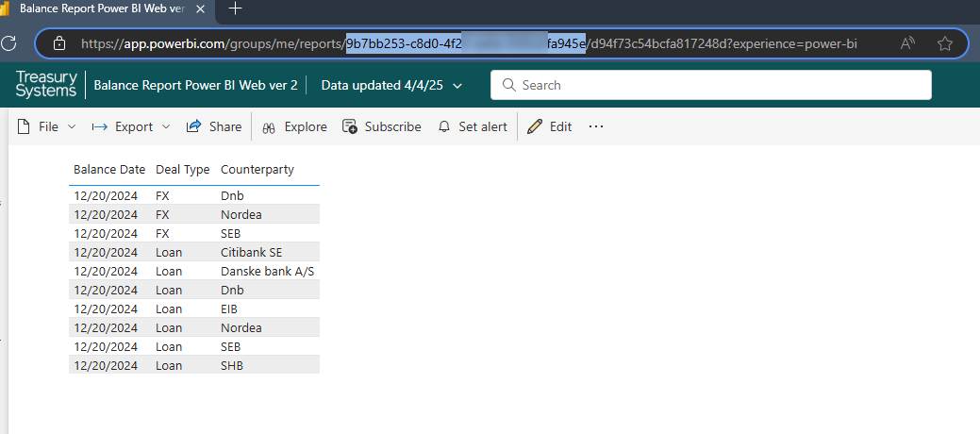Click the Edit pencil icon
The width and height of the screenshot is (980, 434).
tap(535, 126)
